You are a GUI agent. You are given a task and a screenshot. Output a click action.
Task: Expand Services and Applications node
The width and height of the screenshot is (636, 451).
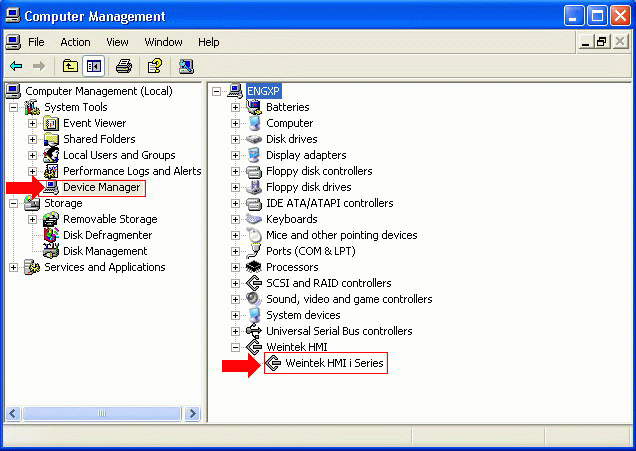pos(13,267)
